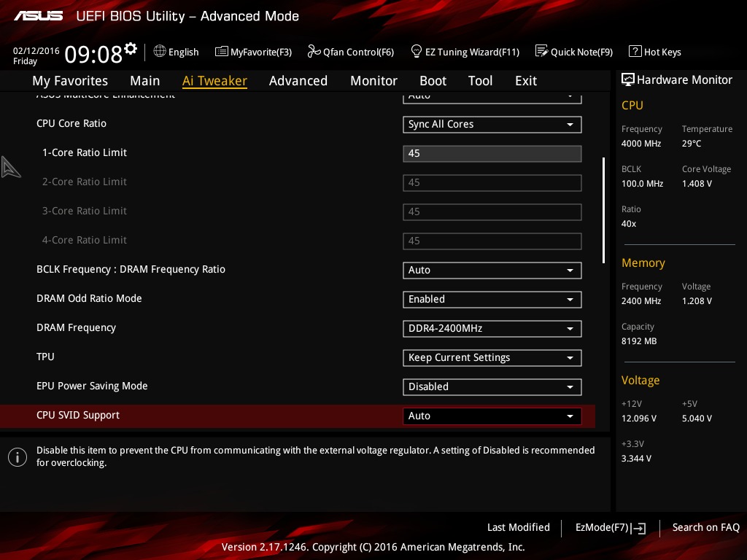Open partially hidden top Auto dropdown
This screenshot has width=747, height=560.
(x=492, y=98)
